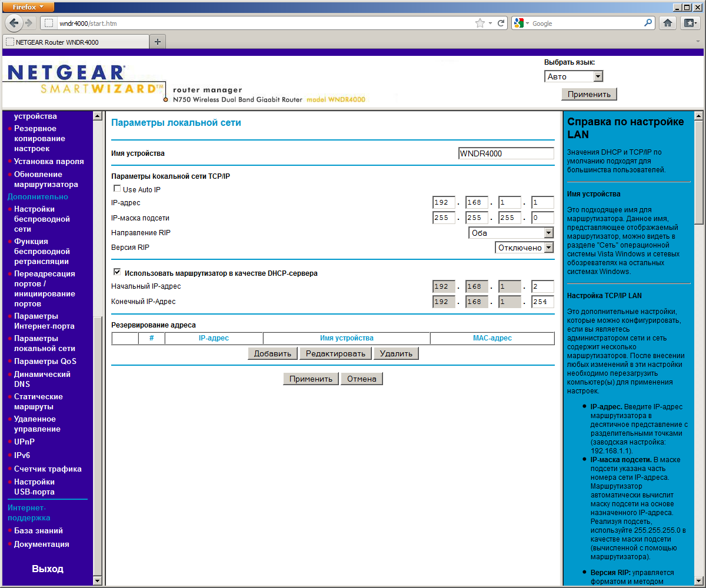Click last octet of Конечный IP-Адрес
This screenshot has width=706, height=588.
tap(542, 302)
